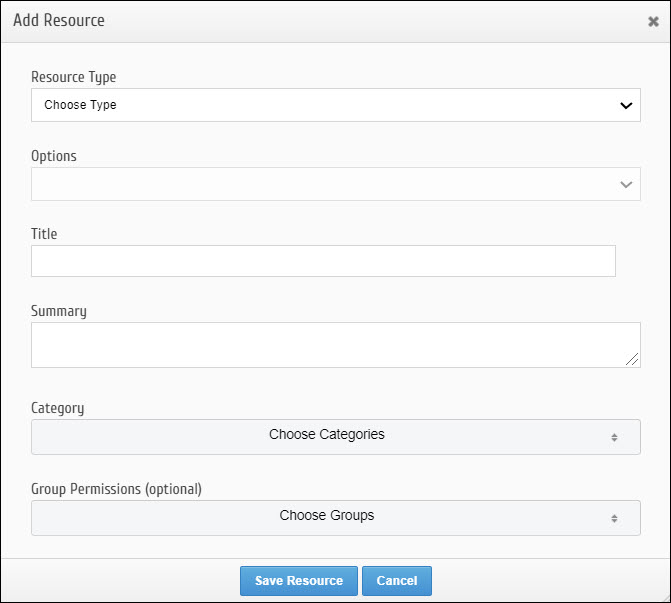
Task: Click the 'Options' field label
Action: pyautogui.click(x=54, y=156)
